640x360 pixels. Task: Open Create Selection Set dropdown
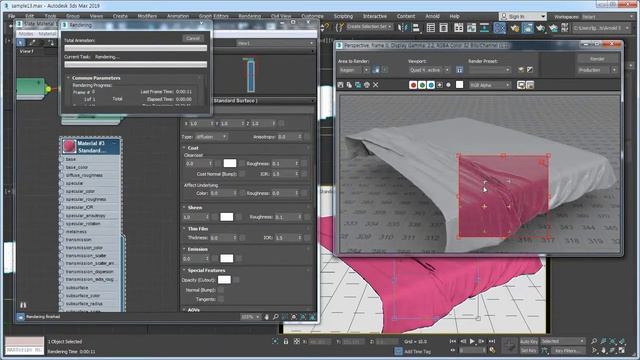[x=370, y=27]
